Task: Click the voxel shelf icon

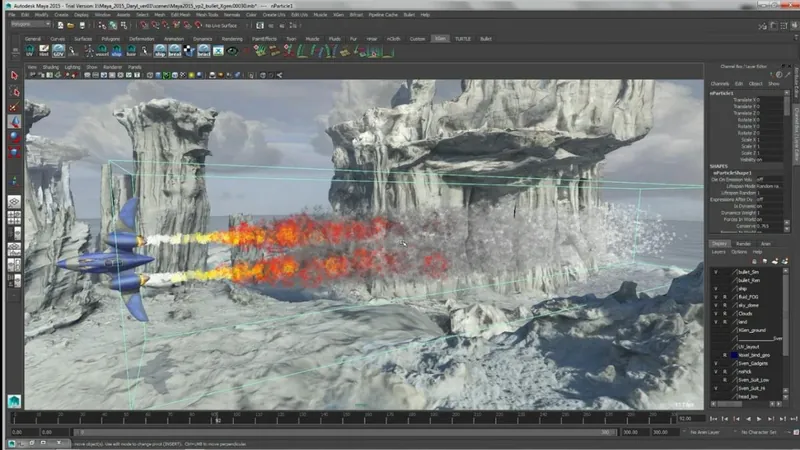Action: pos(102,51)
